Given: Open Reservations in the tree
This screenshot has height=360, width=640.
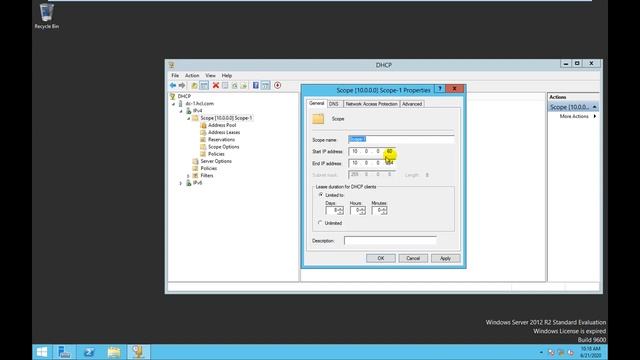Looking at the screenshot, I should pos(221,140).
